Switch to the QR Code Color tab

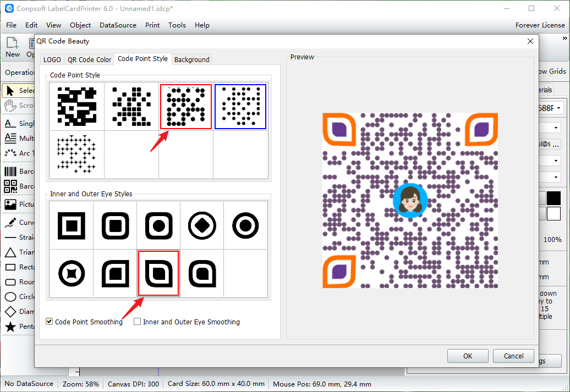click(x=89, y=59)
